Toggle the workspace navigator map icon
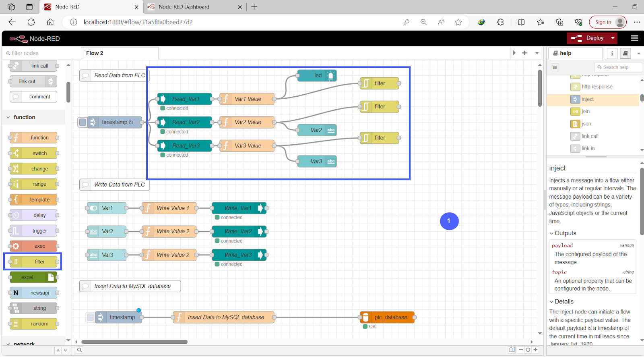644x357 pixels. pyautogui.click(x=512, y=350)
